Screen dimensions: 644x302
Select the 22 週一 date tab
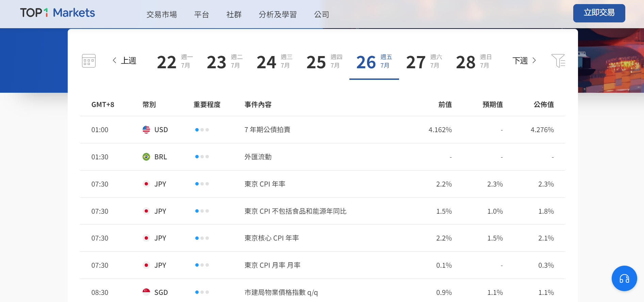click(175, 62)
